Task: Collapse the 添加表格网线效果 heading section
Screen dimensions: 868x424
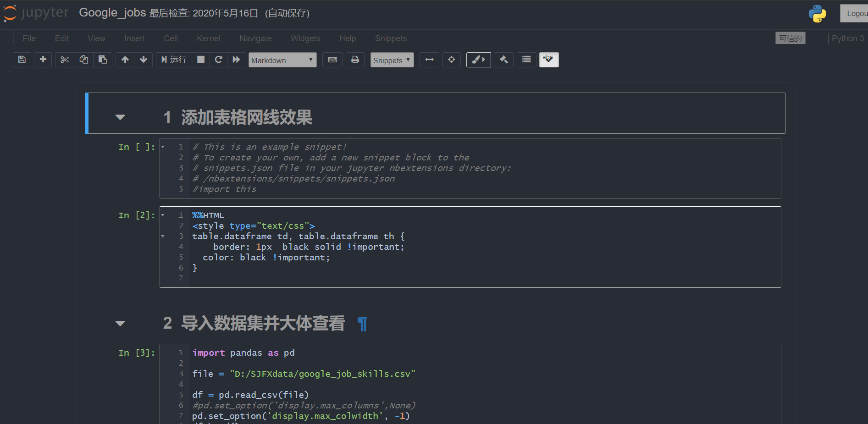Action: point(120,117)
